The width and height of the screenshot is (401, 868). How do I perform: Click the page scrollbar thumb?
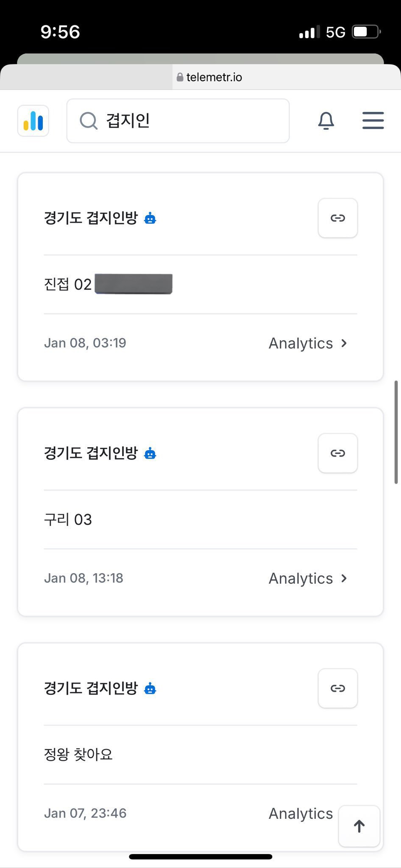tap(396, 432)
